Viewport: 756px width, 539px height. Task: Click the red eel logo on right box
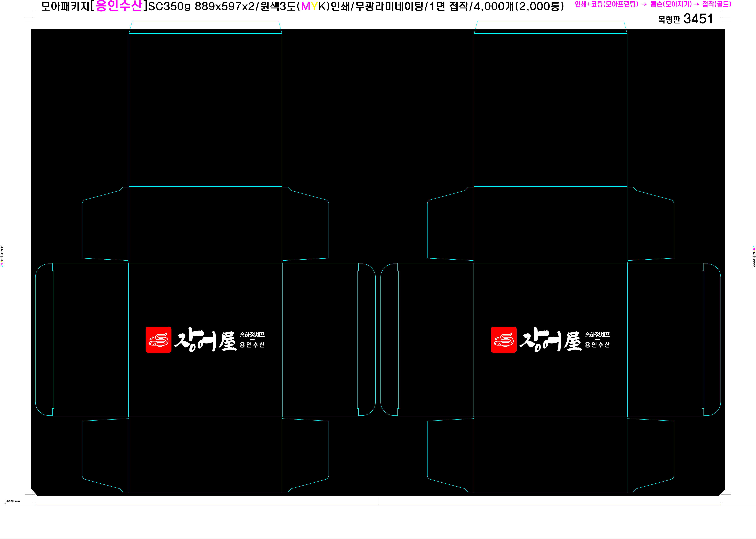(503, 339)
